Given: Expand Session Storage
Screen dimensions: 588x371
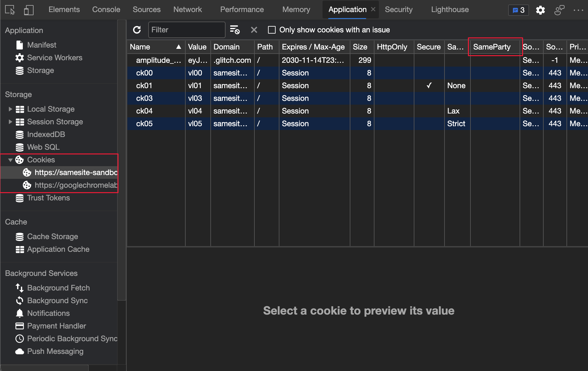Looking at the screenshot, I should 10,121.
